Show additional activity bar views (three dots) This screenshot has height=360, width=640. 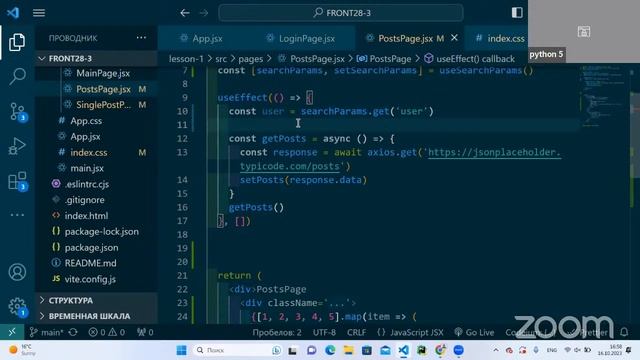coord(17,215)
